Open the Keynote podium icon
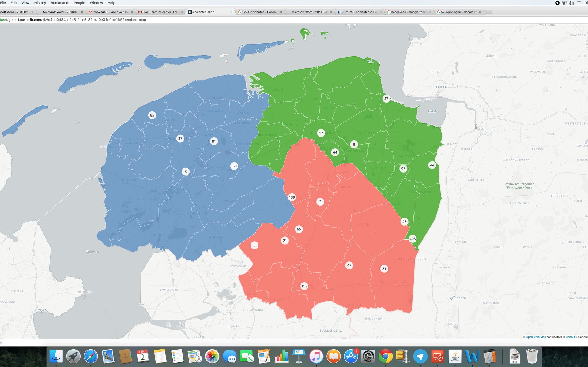This screenshot has height=367, width=588. pyautogui.click(x=299, y=356)
